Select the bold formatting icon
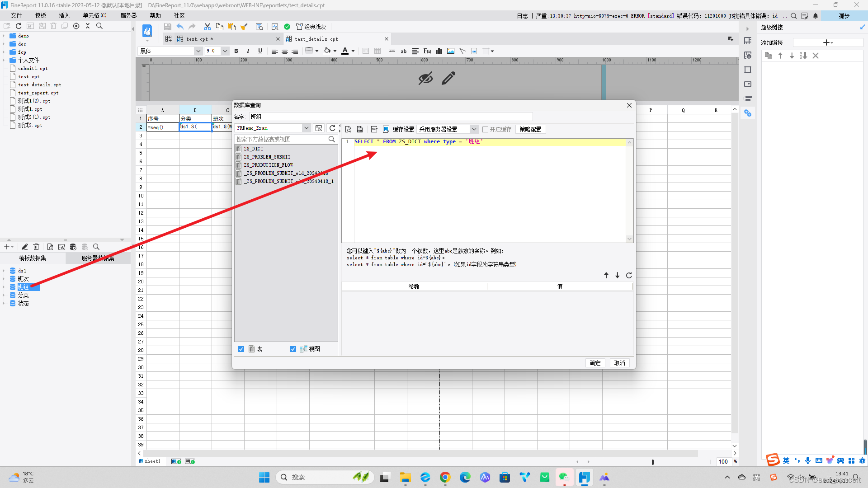Screen dimensions: 868x488 click(236, 51)
